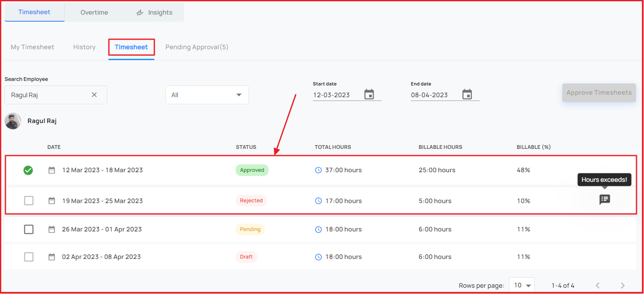Switch to the Overtime tab
The height and width of the screenshot is (294, 644).
(94, 13)
